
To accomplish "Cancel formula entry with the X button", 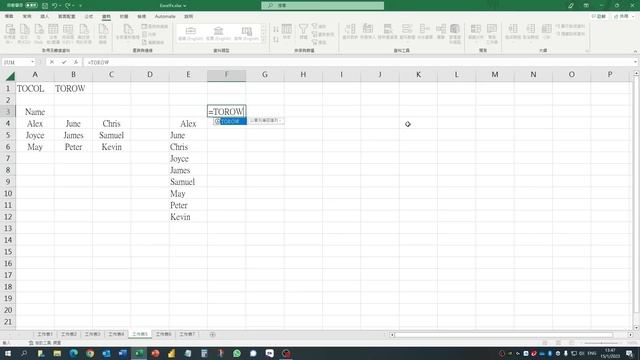I will coord(52,62).
